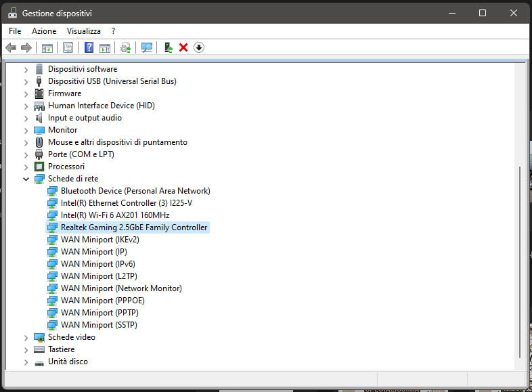Click the Porte (COM e LPT) connector icon

(39, 154)
